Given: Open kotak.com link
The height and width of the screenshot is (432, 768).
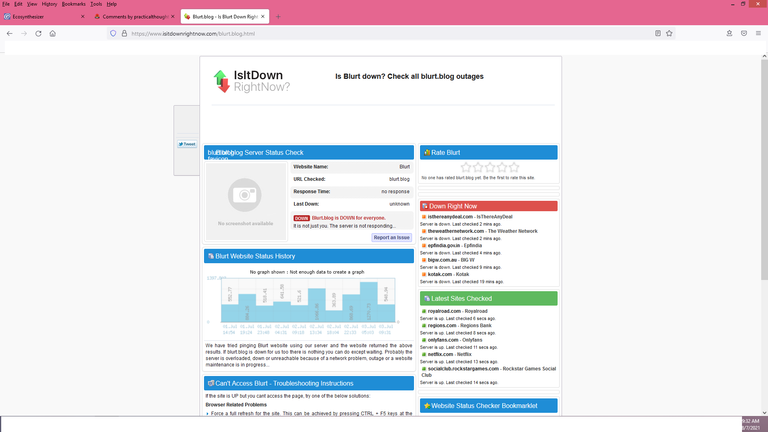Looking at the screenshot, I should (440, 274).
